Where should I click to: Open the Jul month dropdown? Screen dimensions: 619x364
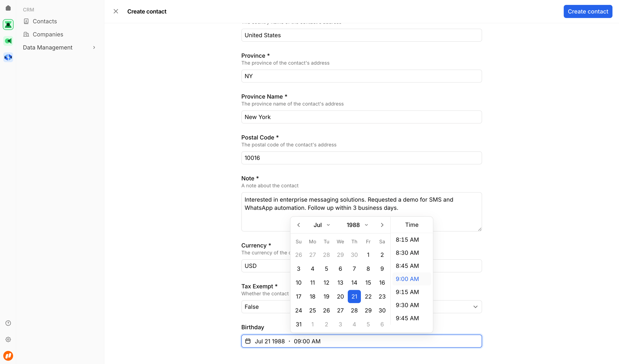click(322, 225)
